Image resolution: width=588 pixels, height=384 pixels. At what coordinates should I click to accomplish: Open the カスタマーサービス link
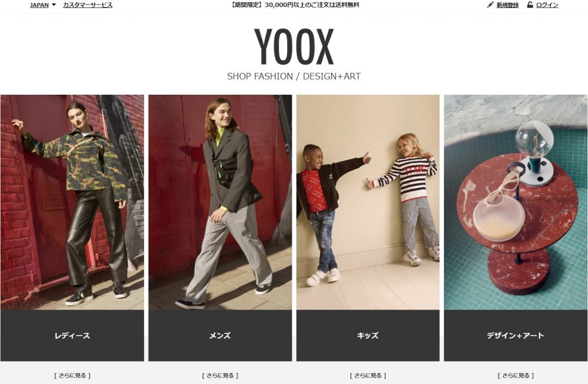click(87, 5)
